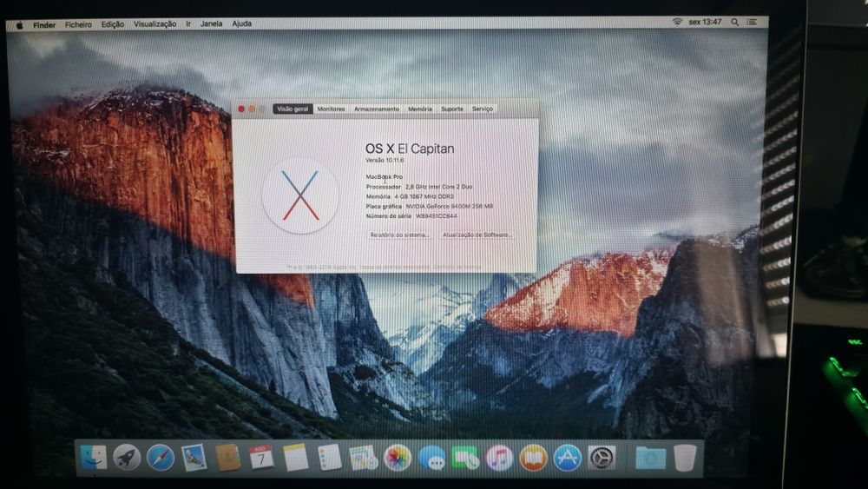Open iTunes music note icon
Image resolution: width=868 pixels, height=489 pixels.
(499, 459)
